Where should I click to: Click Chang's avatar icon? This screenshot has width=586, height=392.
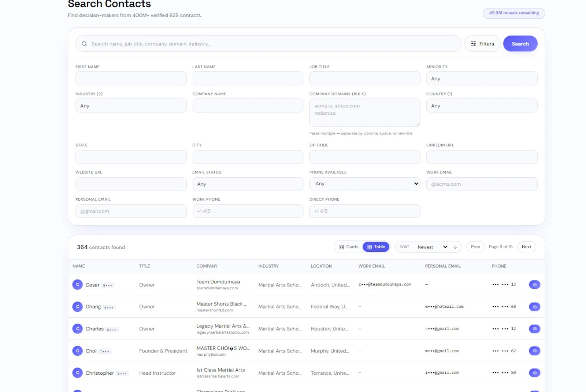click(77, 307)
